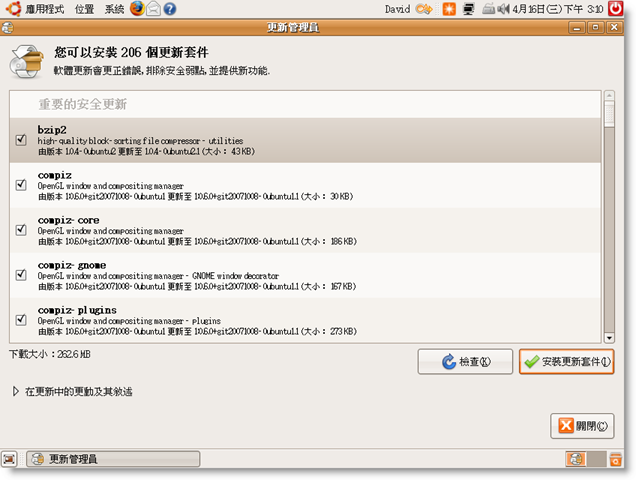This screenshot has height=480, width=636.
Task: Click the printer tray icon
Action: click(489, 9)
